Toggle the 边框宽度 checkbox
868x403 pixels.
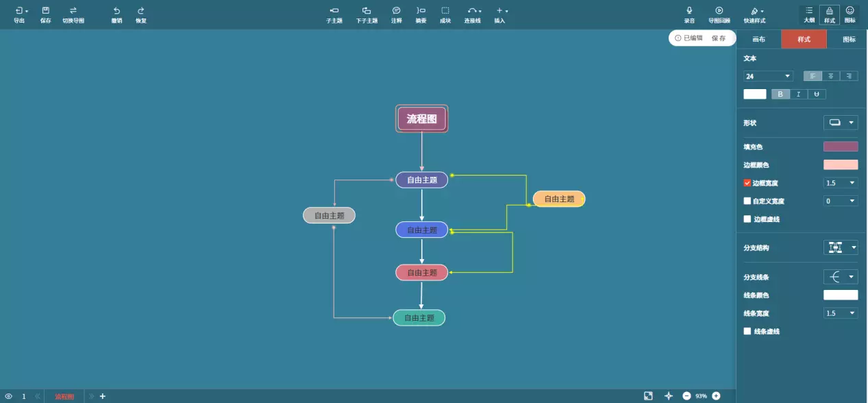coord(747,183)
